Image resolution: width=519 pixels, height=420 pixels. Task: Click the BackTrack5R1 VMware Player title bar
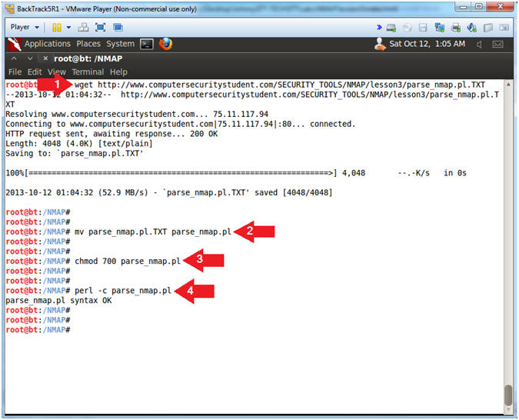[228, 8]
